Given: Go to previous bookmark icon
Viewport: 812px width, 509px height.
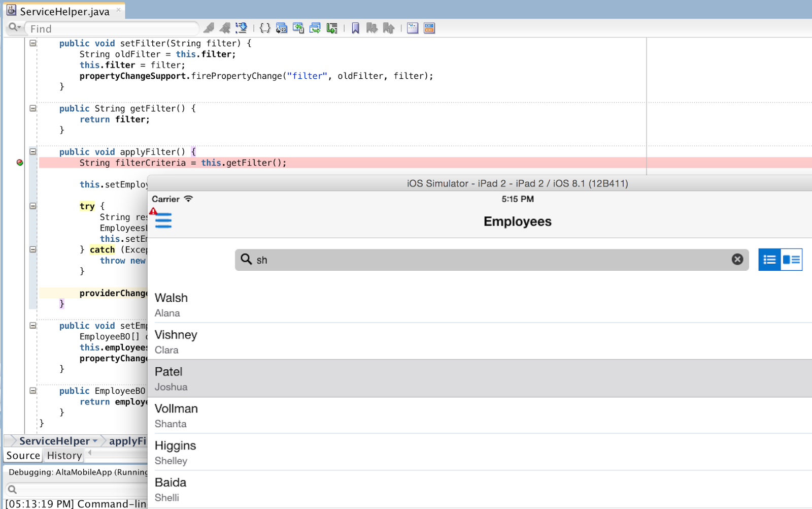Looking at the screenshot, I should click(389, 28).
